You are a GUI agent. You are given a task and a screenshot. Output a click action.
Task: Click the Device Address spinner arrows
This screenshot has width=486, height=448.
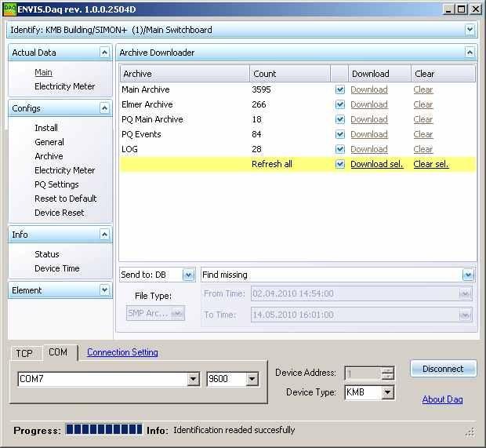[x=388, y=373]
